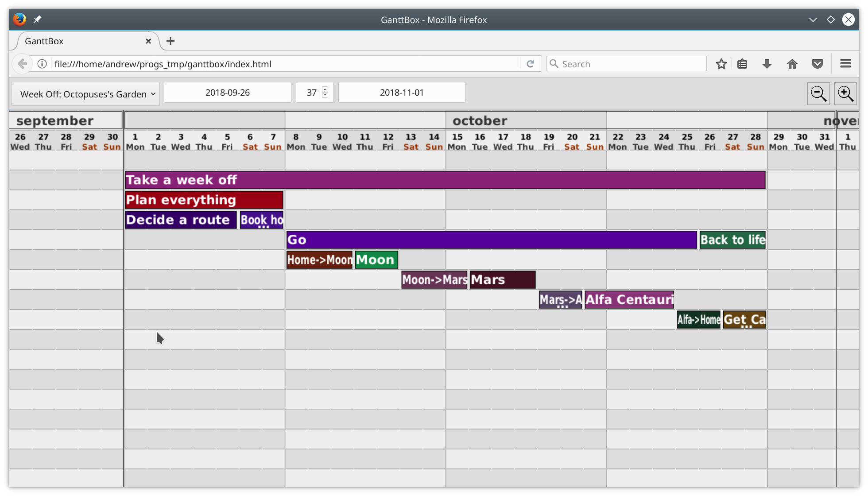
Task: Select the 'Take a week off' task bar
Action: click(445, 180)
